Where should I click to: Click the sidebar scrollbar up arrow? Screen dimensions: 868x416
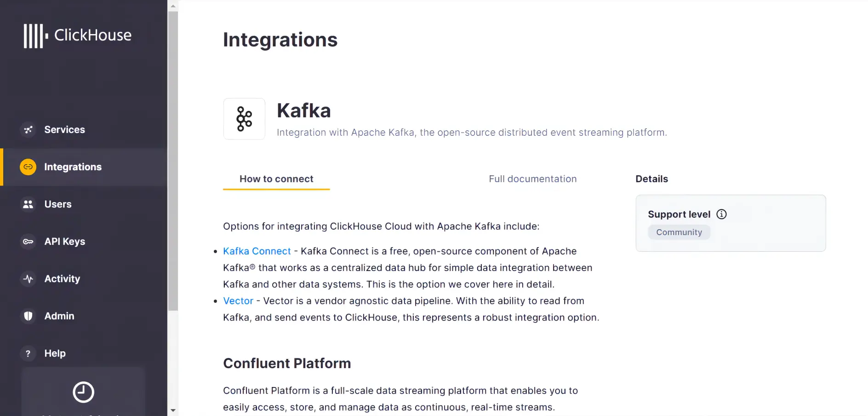click(x=173, y=6)
